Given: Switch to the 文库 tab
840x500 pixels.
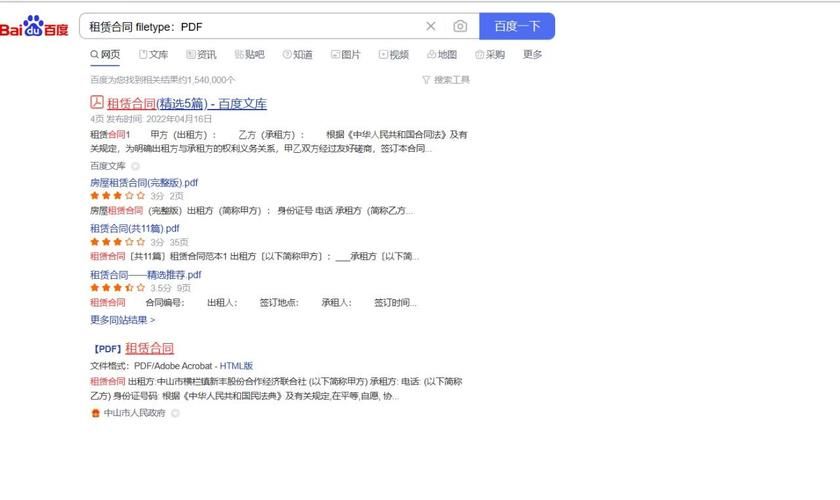Looking at the screenshot, I should coord(153,55).
